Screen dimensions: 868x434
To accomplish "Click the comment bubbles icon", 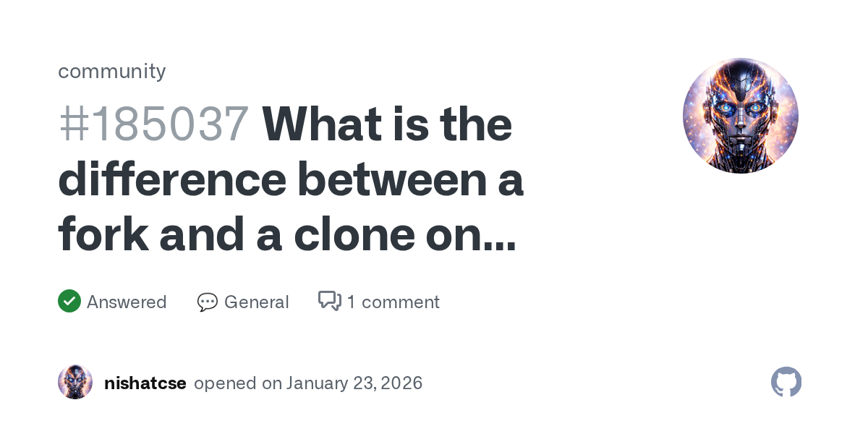I will (x=330, y=301).
